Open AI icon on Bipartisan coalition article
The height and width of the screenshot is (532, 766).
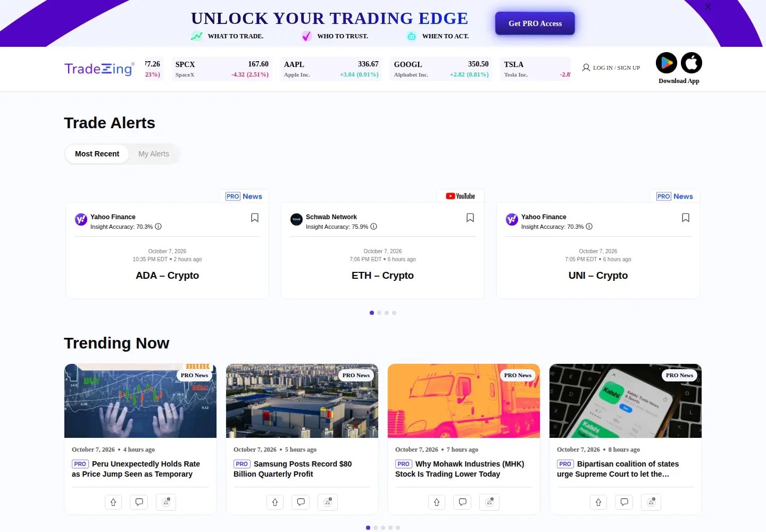coord(651,502)
